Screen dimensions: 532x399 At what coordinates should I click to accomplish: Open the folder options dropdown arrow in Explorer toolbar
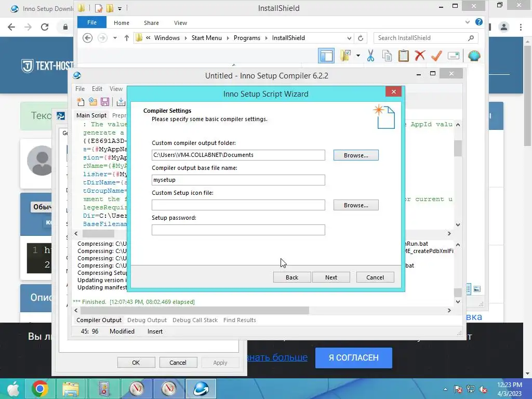[358, 56]
